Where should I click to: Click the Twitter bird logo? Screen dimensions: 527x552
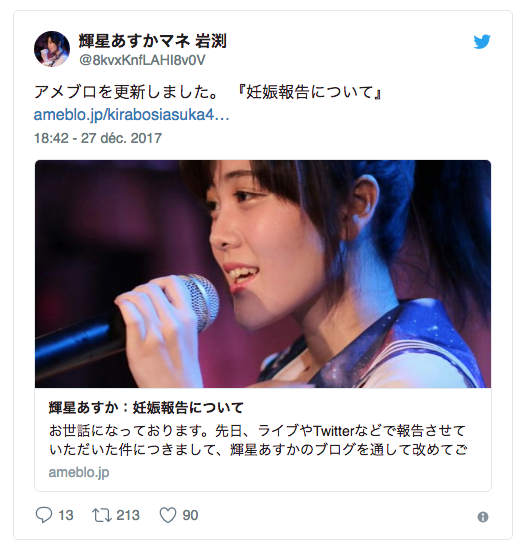point(482,42)
